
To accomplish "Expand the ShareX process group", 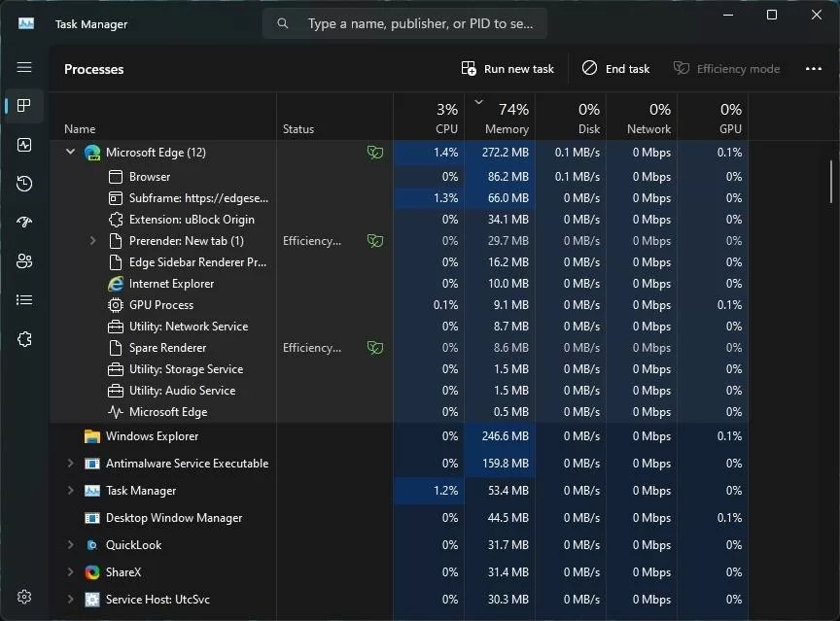I will click(x=70, y=572).
